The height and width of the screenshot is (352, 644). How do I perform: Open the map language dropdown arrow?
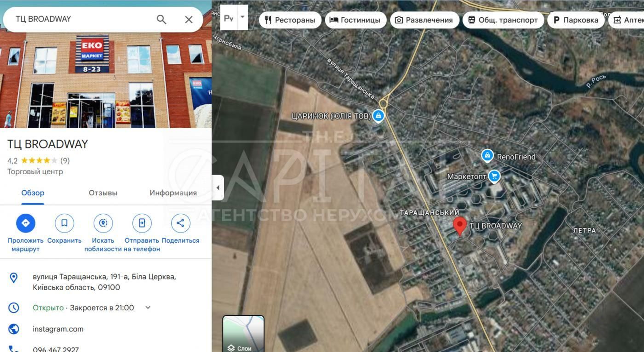[x=242, y=17]
